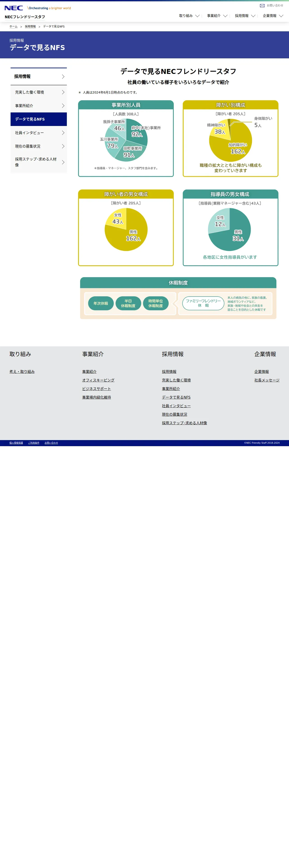The image size is (289, 868).
Task: Open the 取り組み menu
Action: click(186, 16)
